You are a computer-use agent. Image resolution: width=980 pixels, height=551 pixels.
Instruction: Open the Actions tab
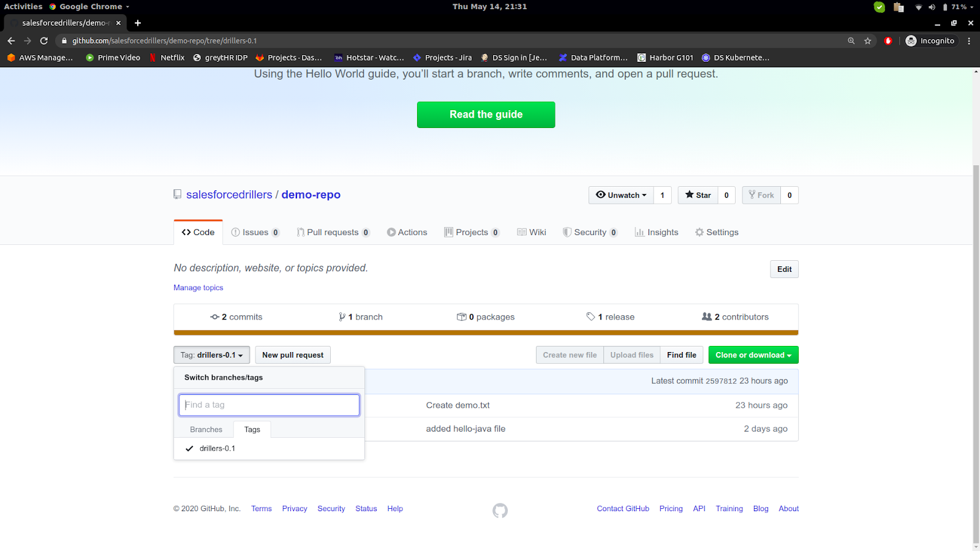[x=407, y=232]
